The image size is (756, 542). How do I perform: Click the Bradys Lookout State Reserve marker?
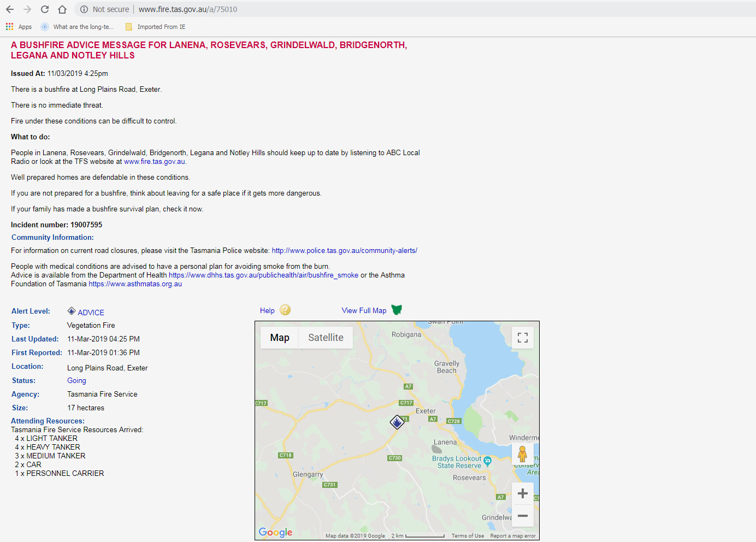pos(488,461)
